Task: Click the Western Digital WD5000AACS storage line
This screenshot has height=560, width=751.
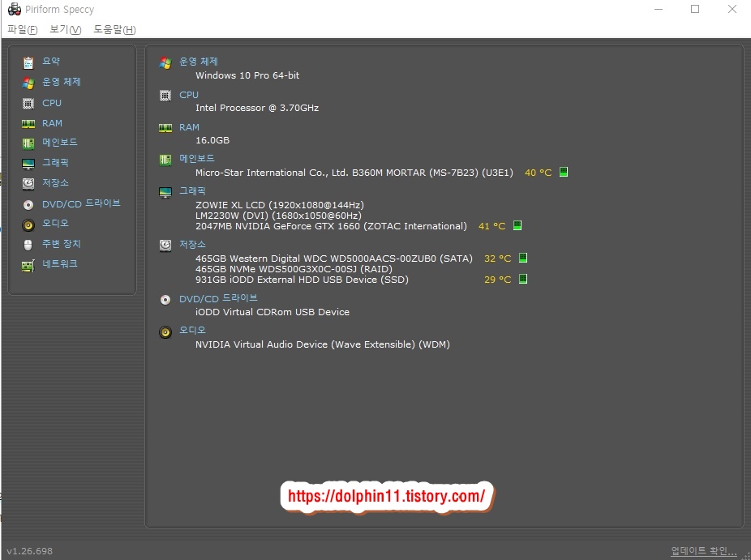Action: coord(334,259)
